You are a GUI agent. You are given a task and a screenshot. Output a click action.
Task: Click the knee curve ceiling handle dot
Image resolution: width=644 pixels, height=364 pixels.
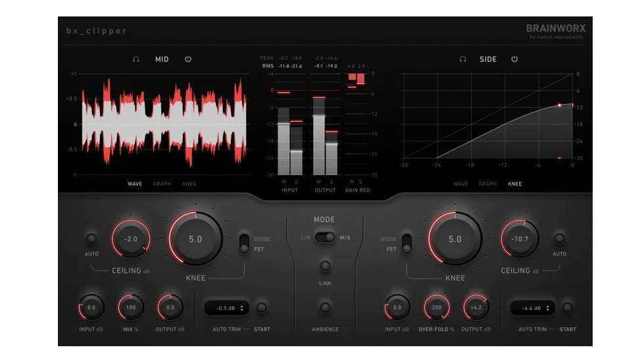[x=559, y=105]
